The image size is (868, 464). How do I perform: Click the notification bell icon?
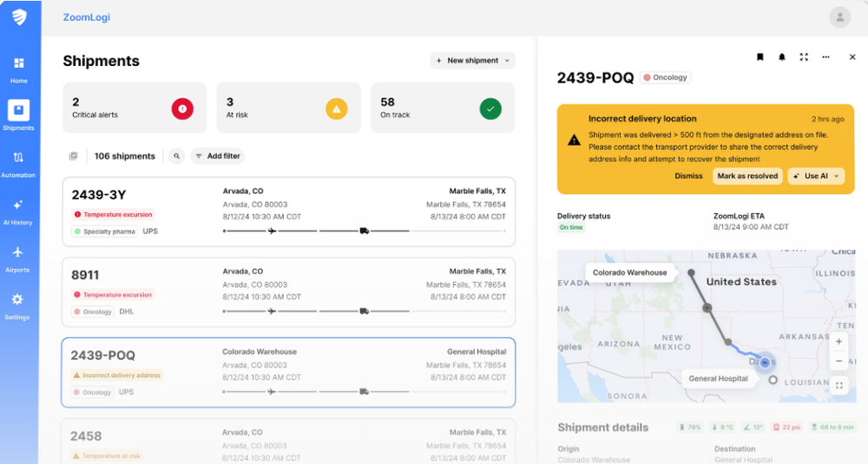782,57
